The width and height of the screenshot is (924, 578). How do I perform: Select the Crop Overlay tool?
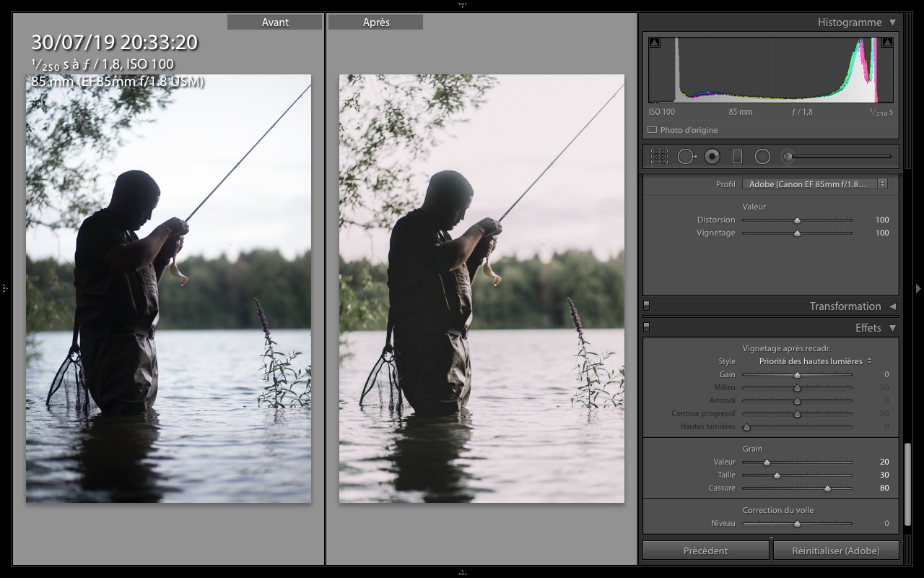pyautogui.click(x=659, y=156)
